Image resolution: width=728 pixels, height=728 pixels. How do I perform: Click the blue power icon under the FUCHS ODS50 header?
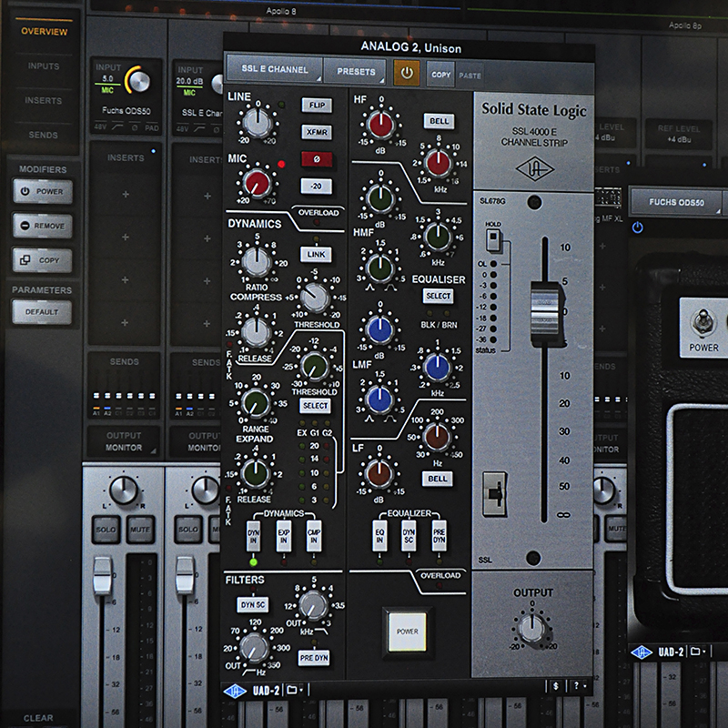(x=638, y=227)
